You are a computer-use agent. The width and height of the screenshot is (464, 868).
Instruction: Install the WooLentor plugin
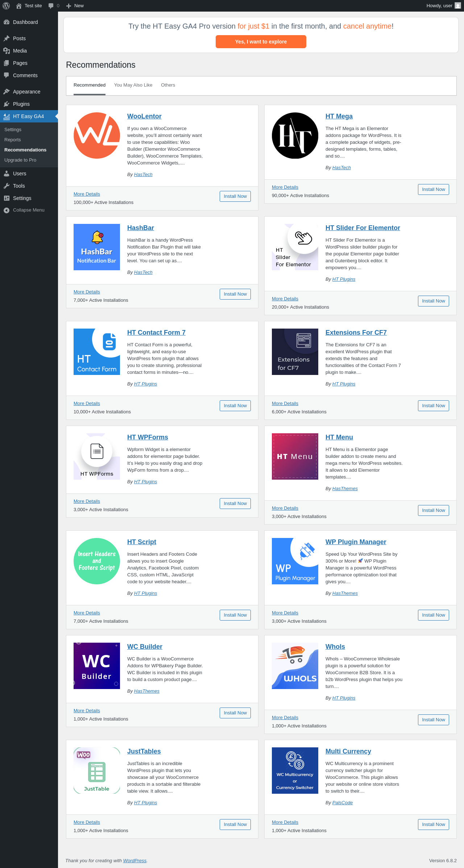pyautogui.click(x=235, y=196)
